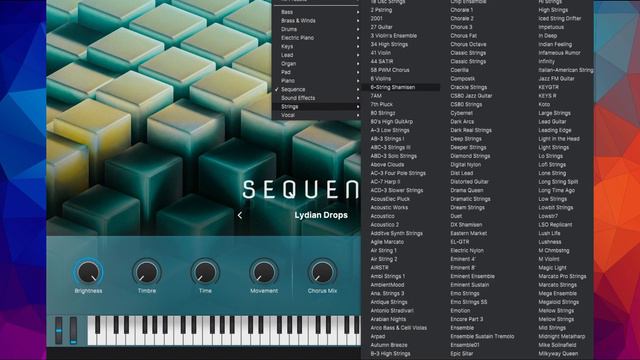Select the 2001 preset
Viewport: 640px width, 360px height.
pyautogui.click(x=376, y=18)
